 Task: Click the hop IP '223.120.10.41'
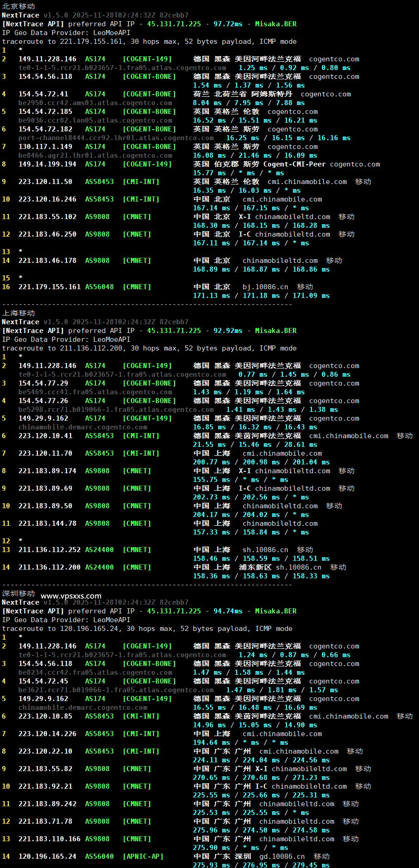[45, 436]
